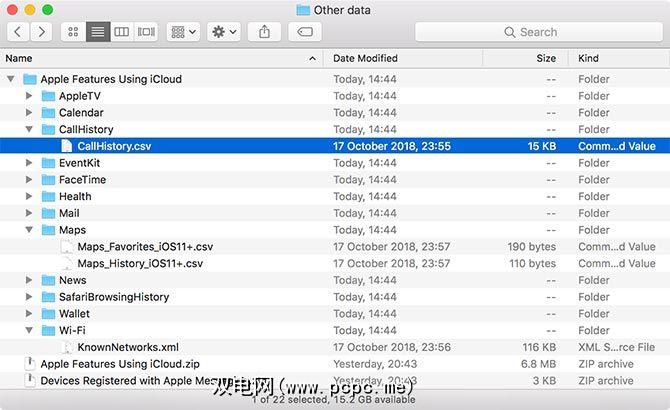
Task: Select the Apple Features Using iCloud folder icon
Action: (30, 79)
